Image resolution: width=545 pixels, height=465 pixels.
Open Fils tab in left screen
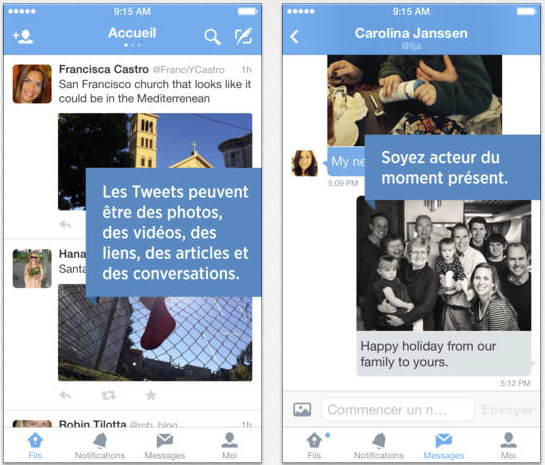click(35, 446)
